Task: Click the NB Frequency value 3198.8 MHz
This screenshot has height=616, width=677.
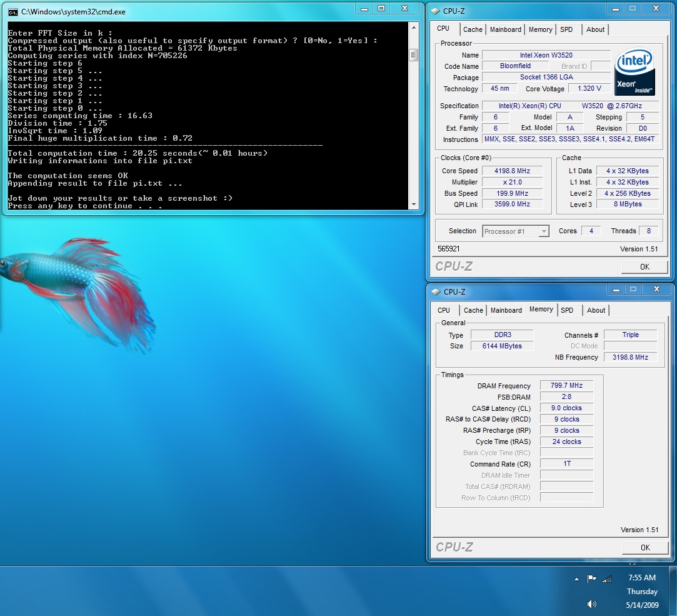Action: click(x=630, y=357)
